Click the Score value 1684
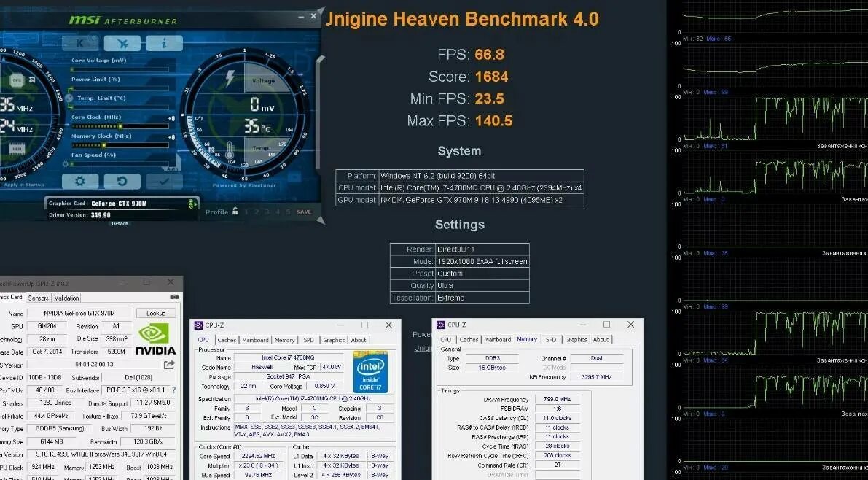Image resolution: width=868 pixels, height=480 pixels. tap(491, 77)
